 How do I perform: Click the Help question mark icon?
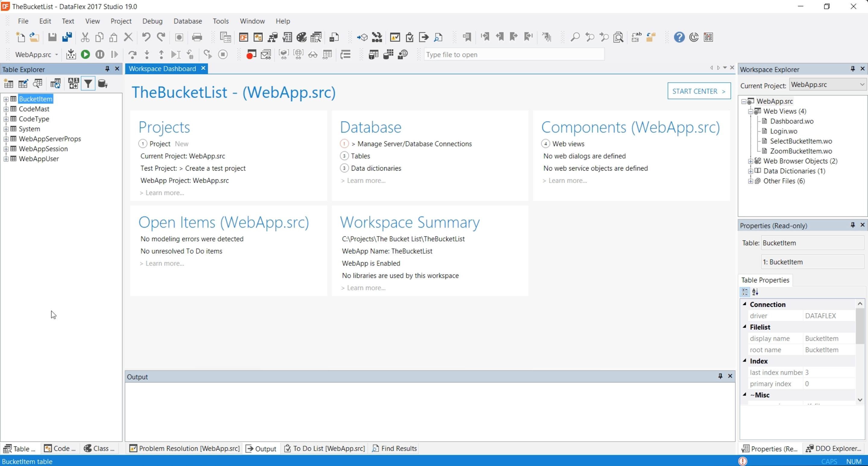[679, 37]
